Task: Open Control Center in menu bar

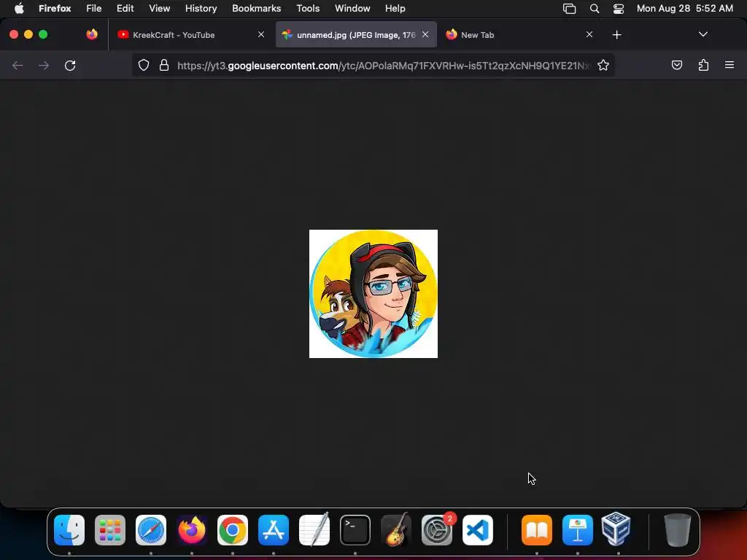Action: pos(619,9)
